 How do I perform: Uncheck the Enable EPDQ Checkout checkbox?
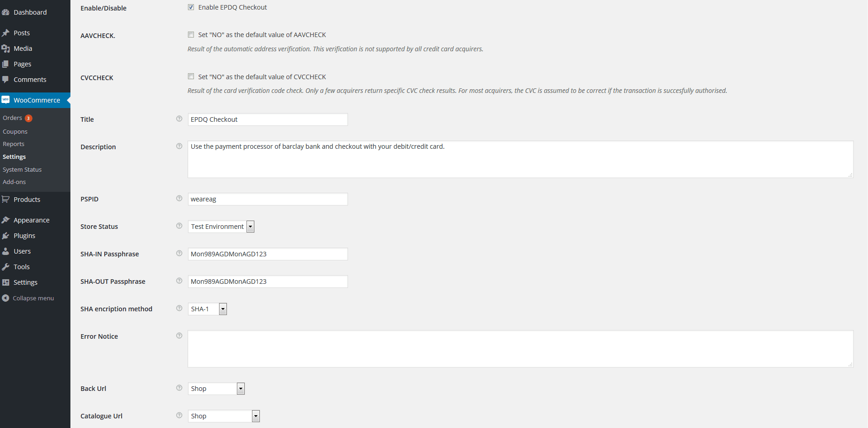click(x=191, y=7)
